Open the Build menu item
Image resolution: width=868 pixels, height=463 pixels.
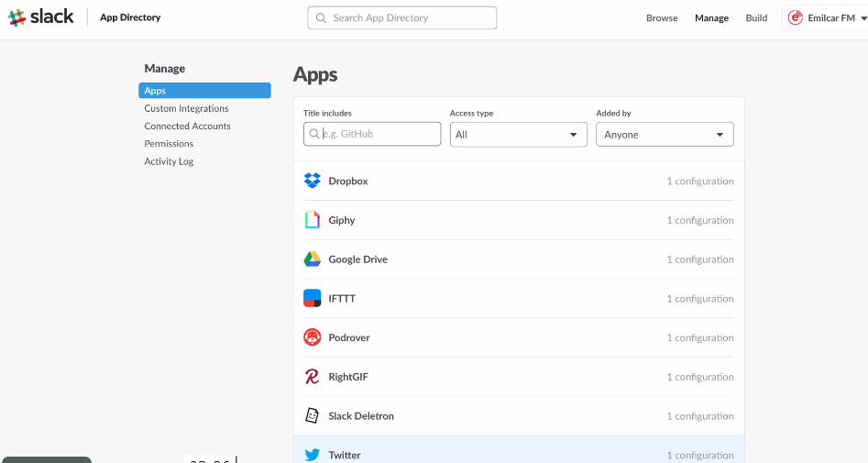(756, 18)
